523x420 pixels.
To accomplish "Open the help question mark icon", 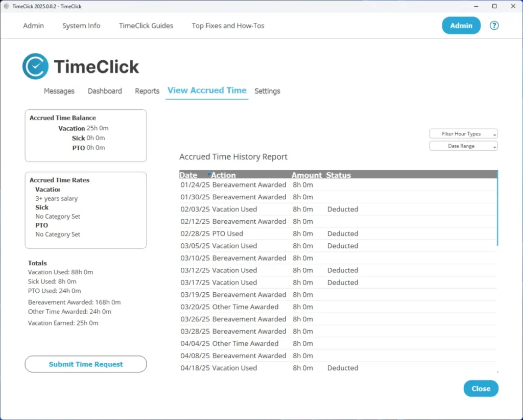I will coord(494,25).
